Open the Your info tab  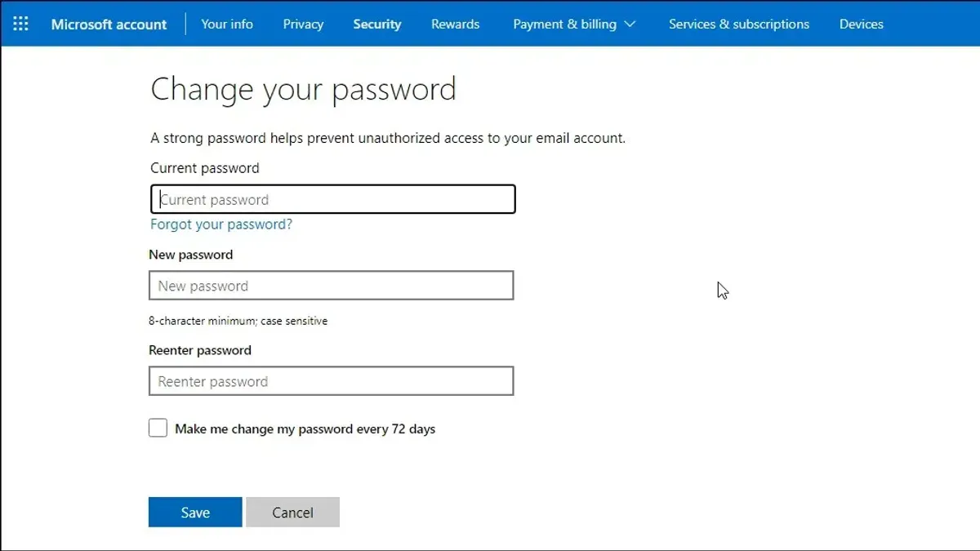point(227,24)
